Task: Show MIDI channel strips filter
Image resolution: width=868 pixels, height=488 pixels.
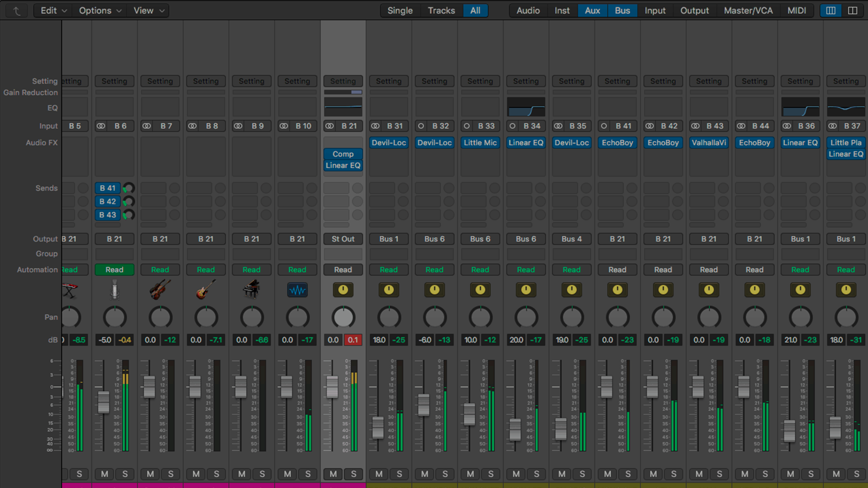Action: point(797,11)
